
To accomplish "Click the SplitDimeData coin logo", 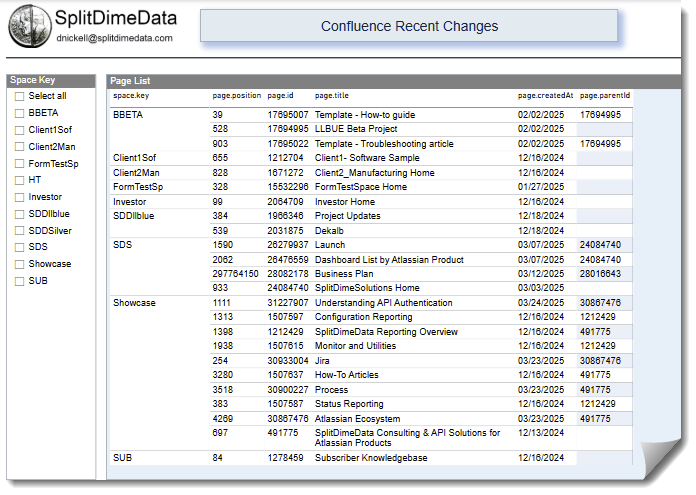I will click(x=30, y=26).
